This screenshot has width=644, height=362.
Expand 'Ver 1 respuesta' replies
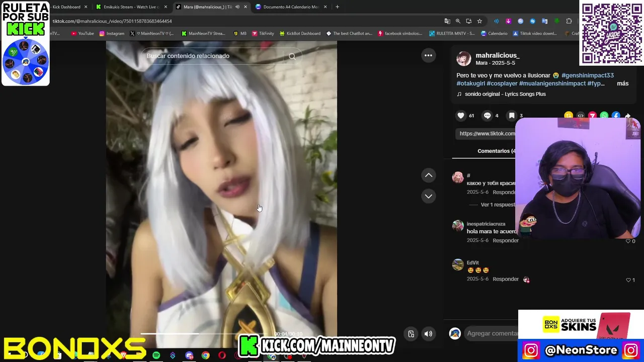pyautogui.click(x=498, y=205)
